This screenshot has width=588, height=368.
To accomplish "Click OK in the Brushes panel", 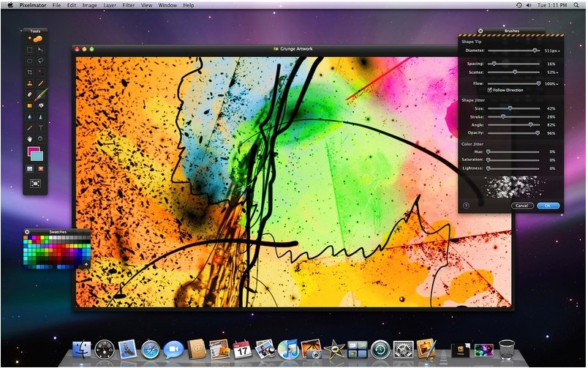I will (x=548, y=206).
